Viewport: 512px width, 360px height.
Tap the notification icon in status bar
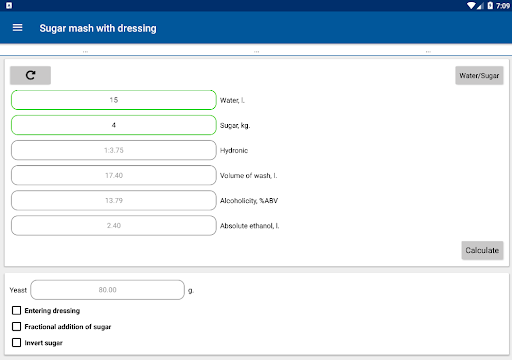pyautogui.click(x=9, y=6)
